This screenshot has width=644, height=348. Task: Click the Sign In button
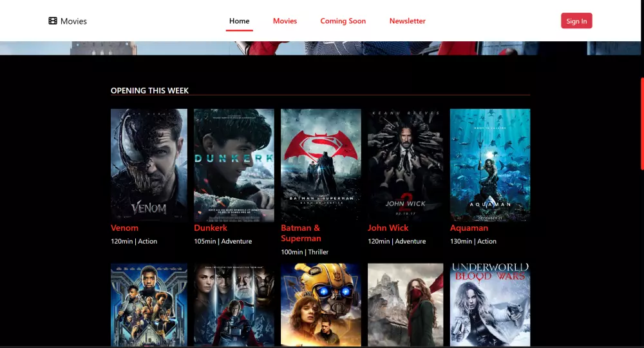click(x=576, y=21)
